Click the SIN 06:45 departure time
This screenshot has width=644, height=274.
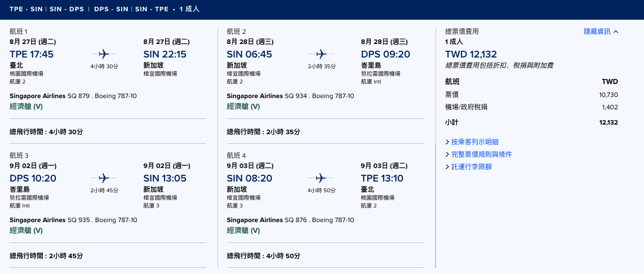tap(249, 54)
